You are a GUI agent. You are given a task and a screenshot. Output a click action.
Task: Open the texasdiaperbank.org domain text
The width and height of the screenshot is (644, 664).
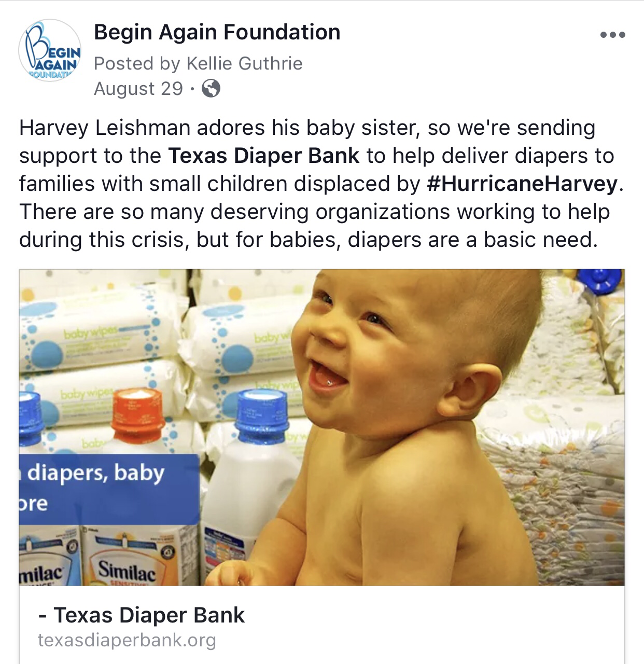click(x=127, y=640)
